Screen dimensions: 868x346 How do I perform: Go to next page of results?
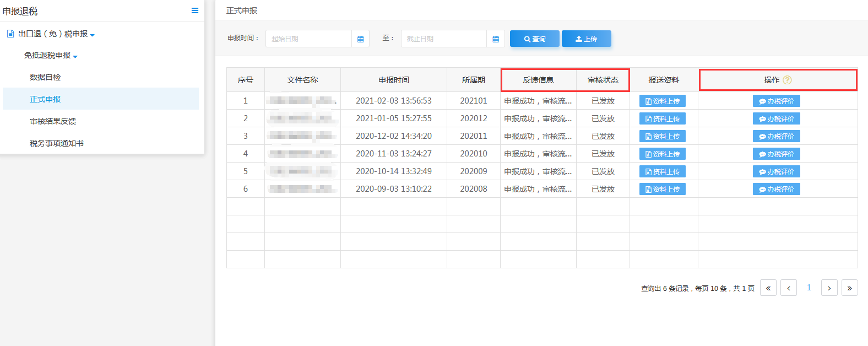(829, 288)
